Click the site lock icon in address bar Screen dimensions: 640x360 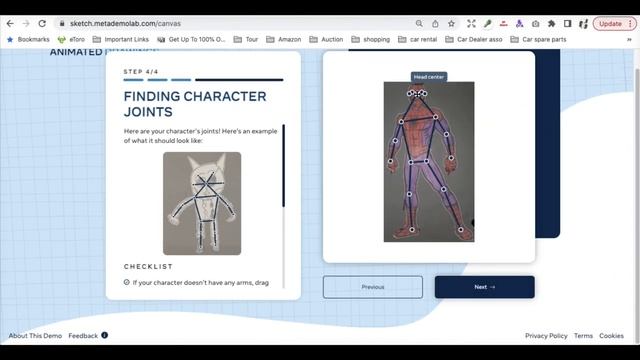click(x=62, y=24)
